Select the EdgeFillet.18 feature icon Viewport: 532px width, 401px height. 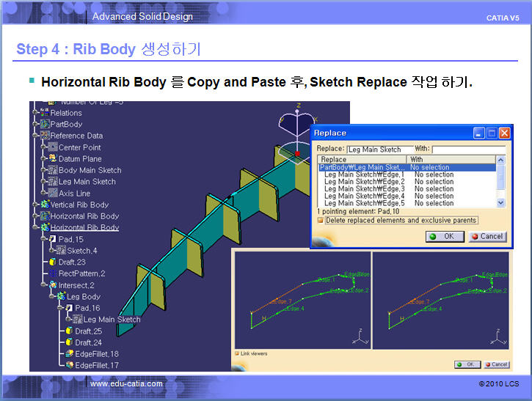click(x=70, y=353)
